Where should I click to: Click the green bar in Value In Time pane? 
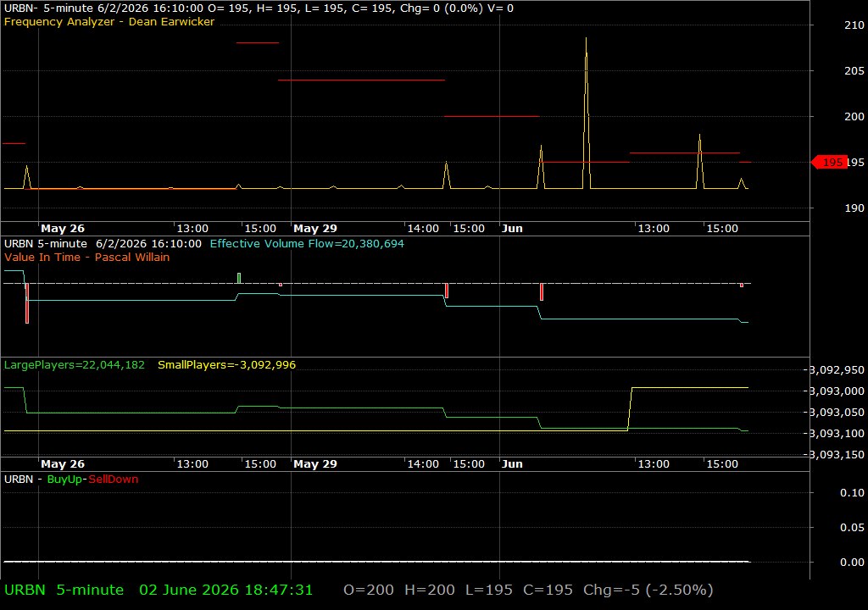click(x=239, y=278)
